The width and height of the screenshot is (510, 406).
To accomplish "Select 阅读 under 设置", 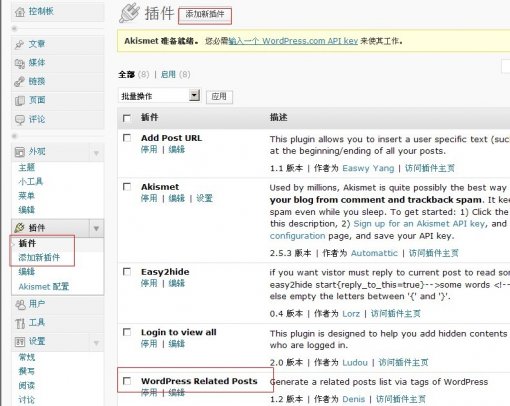I will (27, 386).
